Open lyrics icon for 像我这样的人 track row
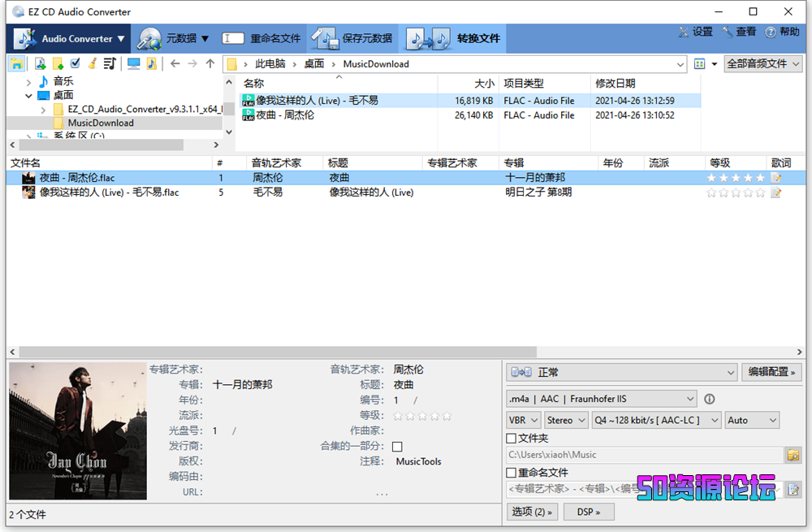This screenshot has height=532, width=812. (x=775, y=192)
